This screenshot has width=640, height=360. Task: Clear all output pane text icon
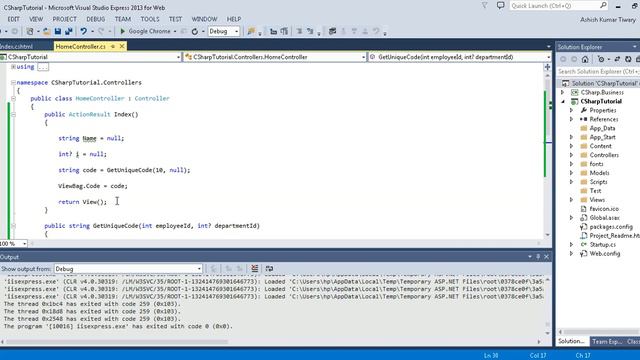coord(255,269)
